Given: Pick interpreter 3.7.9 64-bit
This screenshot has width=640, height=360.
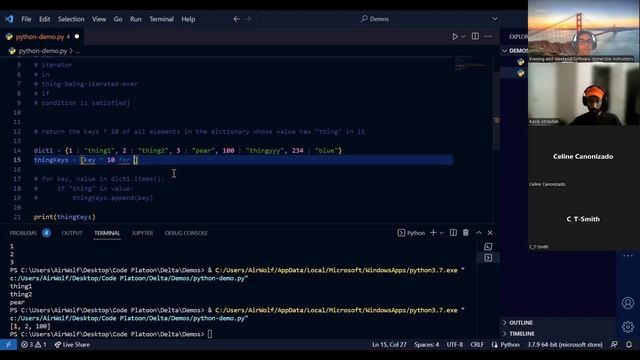Looking at the screenshot, I should pos(565,345).
